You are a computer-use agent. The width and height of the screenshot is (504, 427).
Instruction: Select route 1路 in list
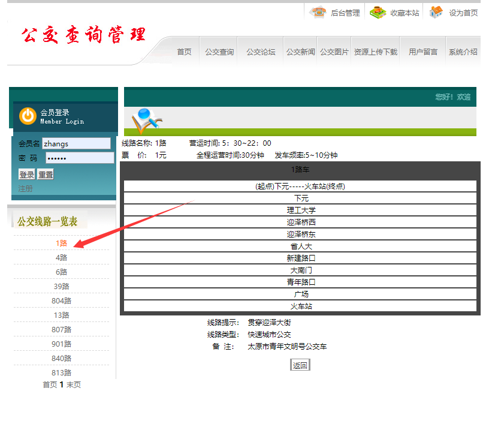[x=61, y=243]
